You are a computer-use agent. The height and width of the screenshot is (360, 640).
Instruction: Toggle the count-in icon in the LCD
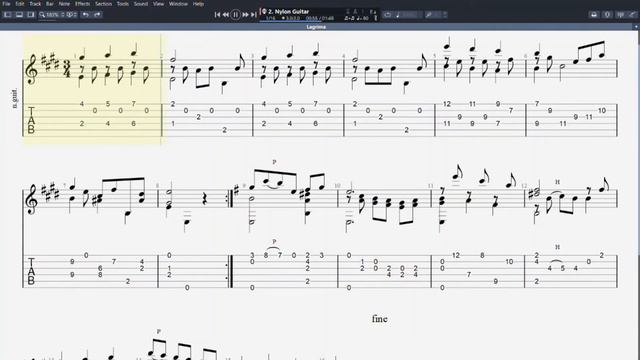[x=348, y=11]
